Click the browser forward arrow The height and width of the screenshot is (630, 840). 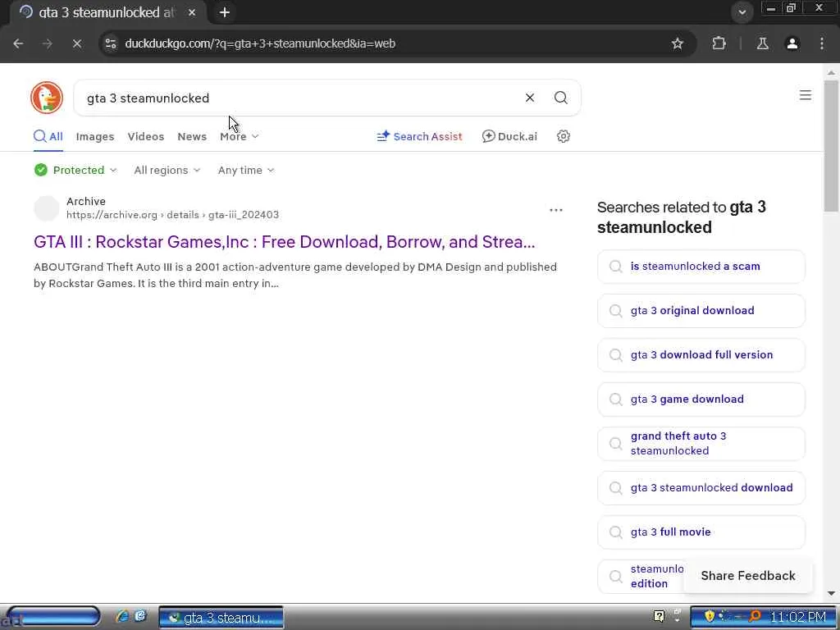pyautogui.click(x=48, y=43)
